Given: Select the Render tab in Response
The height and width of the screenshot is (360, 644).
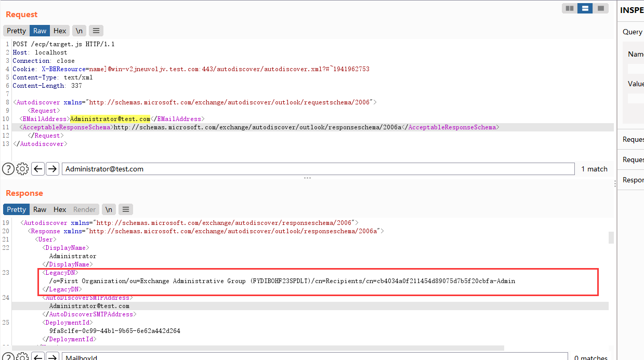Looking at the screenshot, I should [x=84, y=209].
